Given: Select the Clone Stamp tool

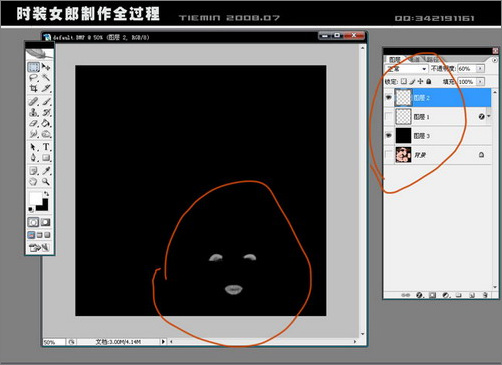Looking at the screenshot, I should pyautogui.click(x=33, y=112).
